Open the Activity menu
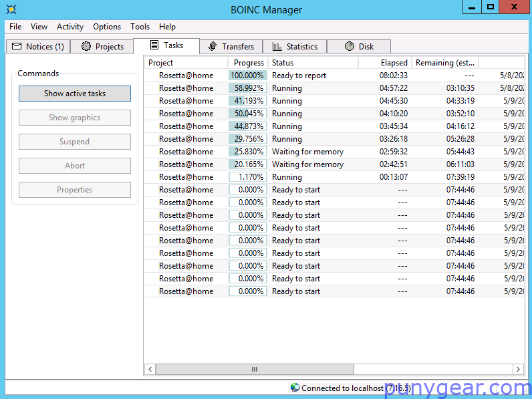Viewport: 532px width, 399px height. coord(70,27)
